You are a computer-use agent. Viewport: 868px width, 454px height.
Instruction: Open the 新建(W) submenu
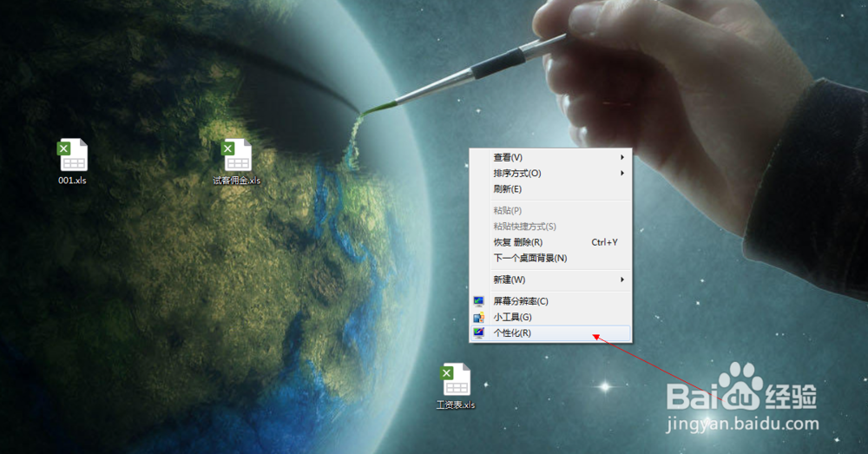pos(550,280)
